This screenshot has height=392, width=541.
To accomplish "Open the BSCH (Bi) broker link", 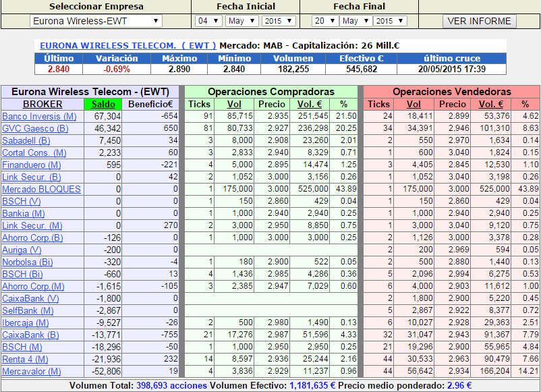I will click(22, 274).
